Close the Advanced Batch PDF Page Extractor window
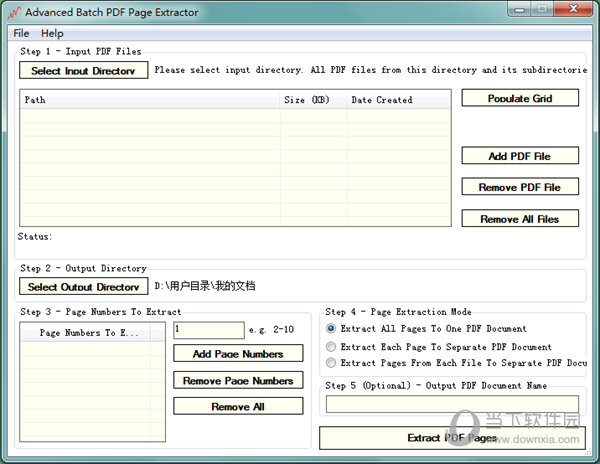The height and width of the screenshot is (464, 600). point(573,9)
